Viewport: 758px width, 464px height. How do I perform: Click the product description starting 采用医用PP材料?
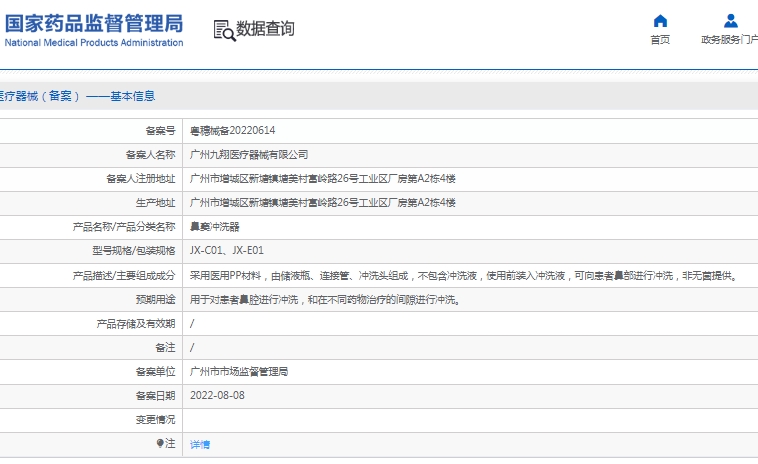pyautogui.click(x=464, y=276)
